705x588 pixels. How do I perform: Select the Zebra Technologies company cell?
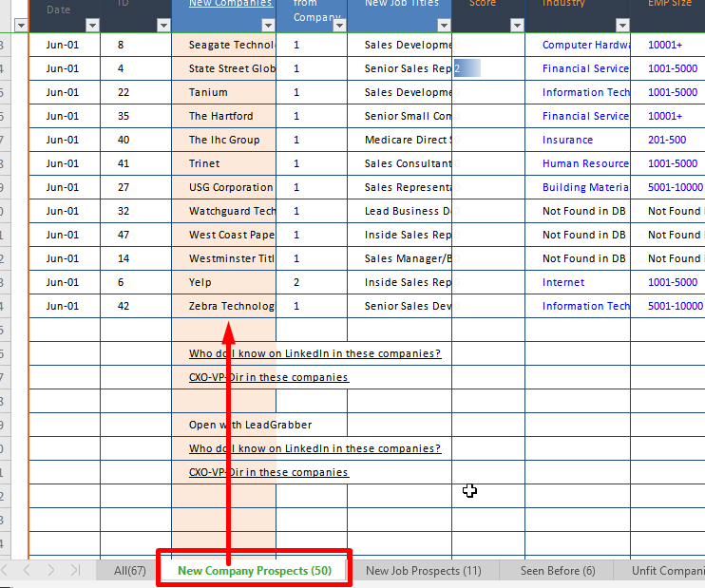click(224, 306)
